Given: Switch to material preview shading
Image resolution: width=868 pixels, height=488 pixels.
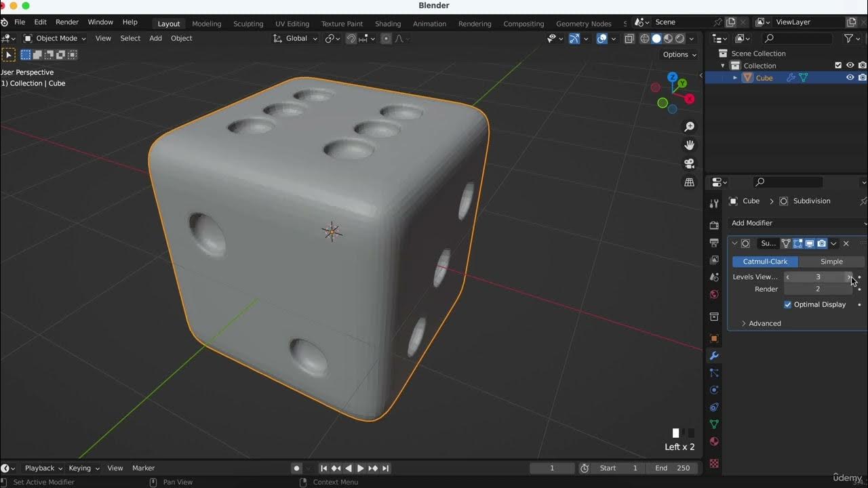Looking at the screenshot, I should 669,39.
